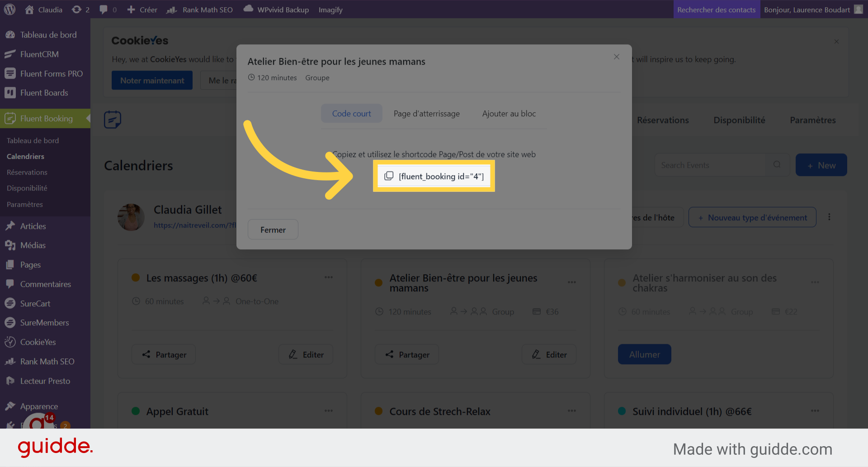This screenshot has height=467, width=868.
Task: Visit site Claudia from admin bar
Action: [44, 10]
